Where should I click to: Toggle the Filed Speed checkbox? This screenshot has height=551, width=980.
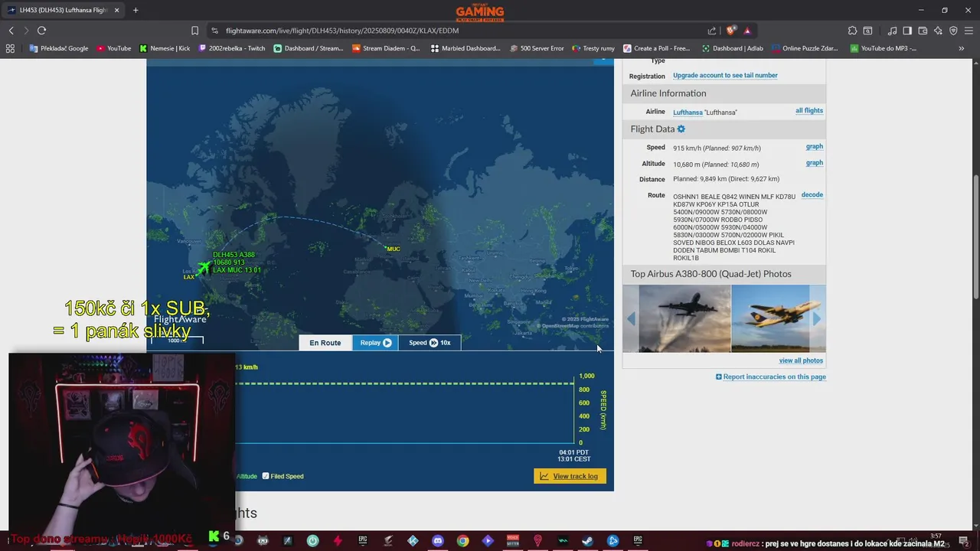coord(266,476)
